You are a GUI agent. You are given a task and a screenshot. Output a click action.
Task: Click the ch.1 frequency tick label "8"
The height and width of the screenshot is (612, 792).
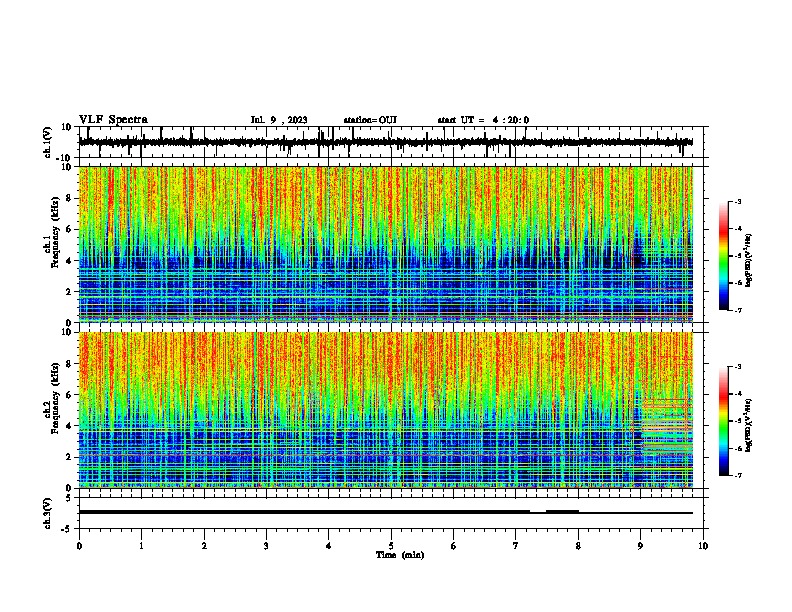coord(69,198)
